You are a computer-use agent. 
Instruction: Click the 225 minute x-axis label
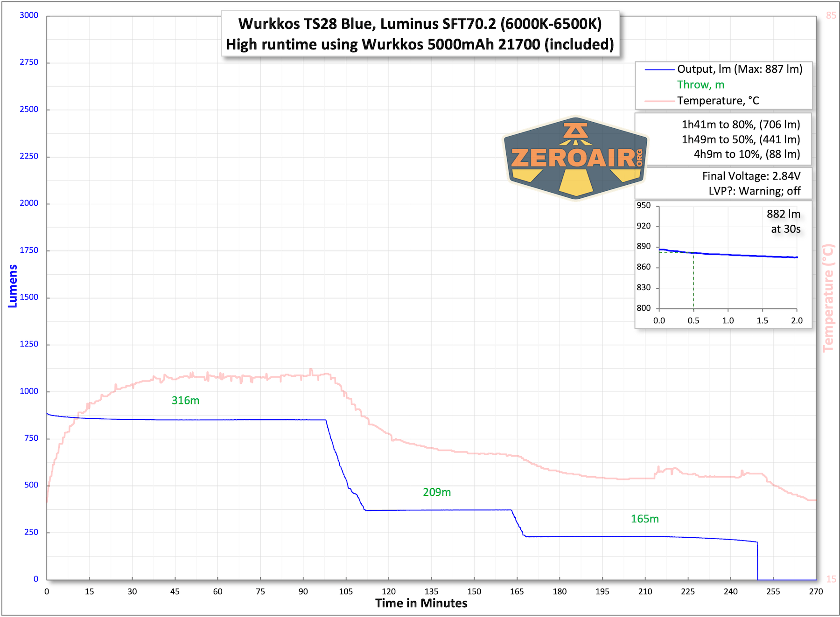[x=688, y=592]
